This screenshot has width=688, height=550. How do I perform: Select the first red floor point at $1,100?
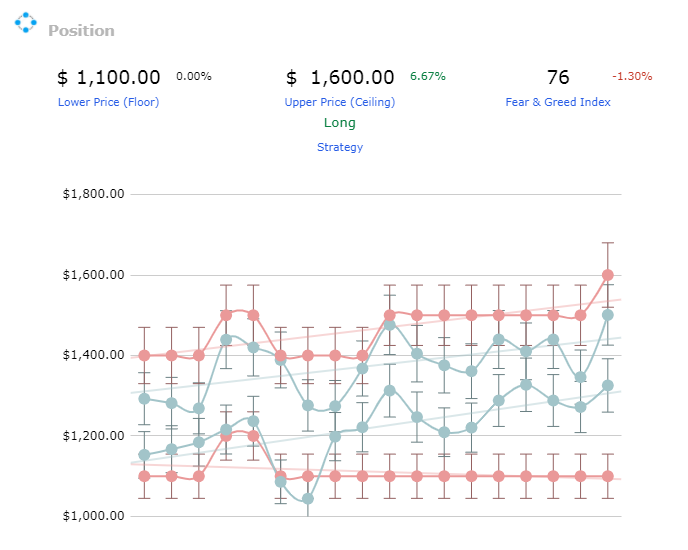[144, 476]
